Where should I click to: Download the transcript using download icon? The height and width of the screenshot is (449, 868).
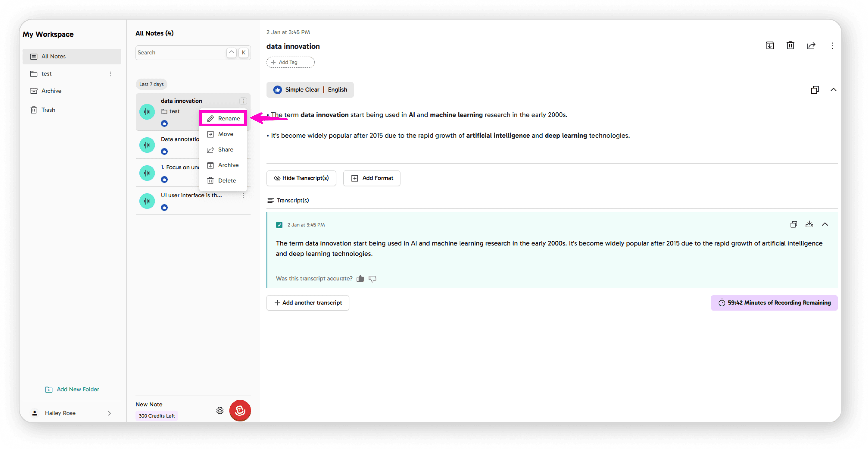[x=809, y=224]
